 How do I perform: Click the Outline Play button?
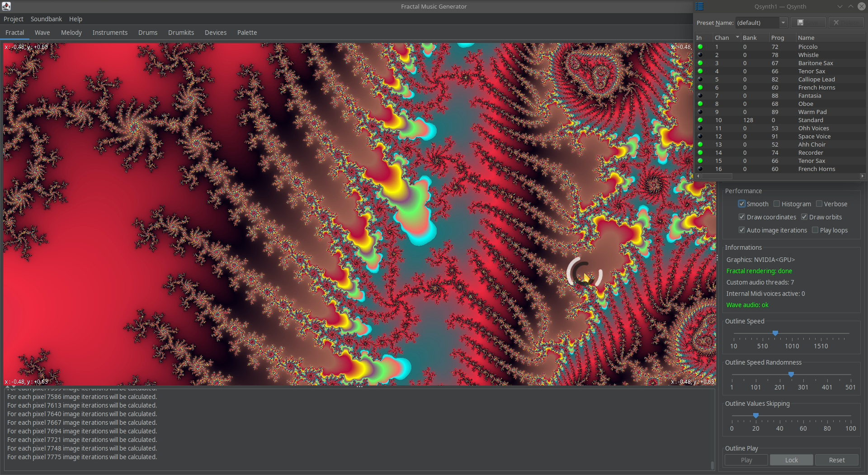pyautogui.click(x=746, y=460)
